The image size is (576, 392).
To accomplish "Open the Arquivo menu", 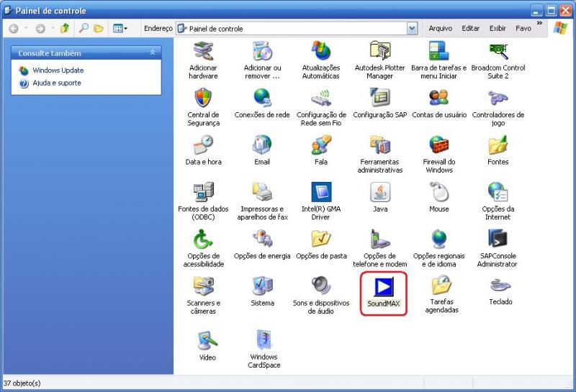I will (x=440, y=28).
